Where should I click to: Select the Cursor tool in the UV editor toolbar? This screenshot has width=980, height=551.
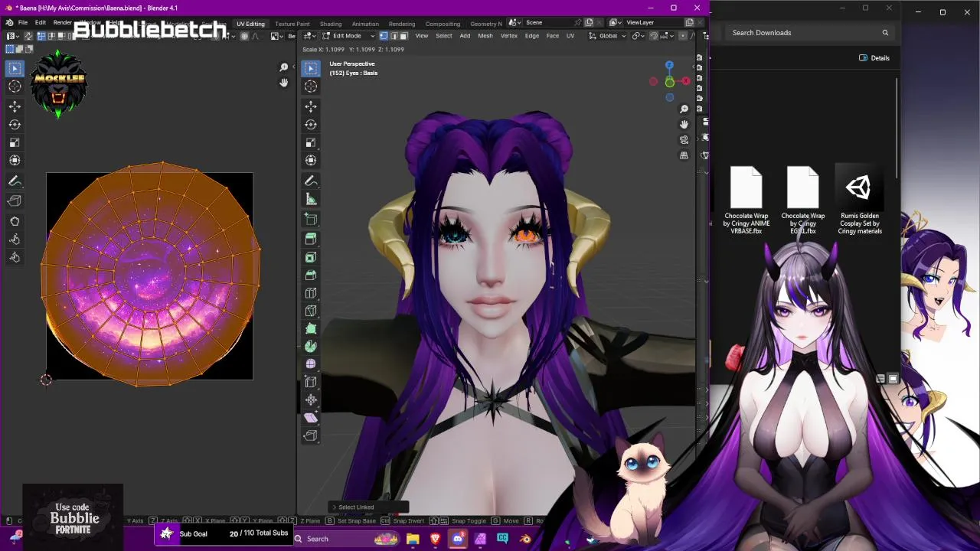[15, 86]
